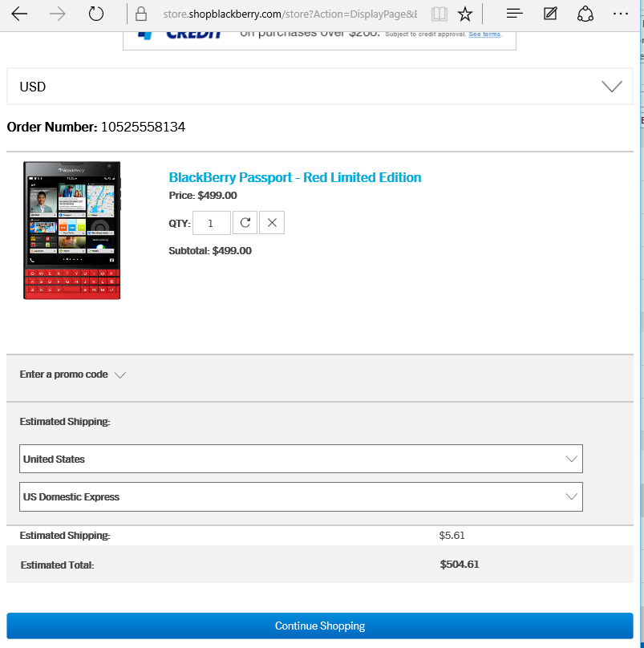Open the United States country dropdown

pyautogui.click(x=301, y=459)
